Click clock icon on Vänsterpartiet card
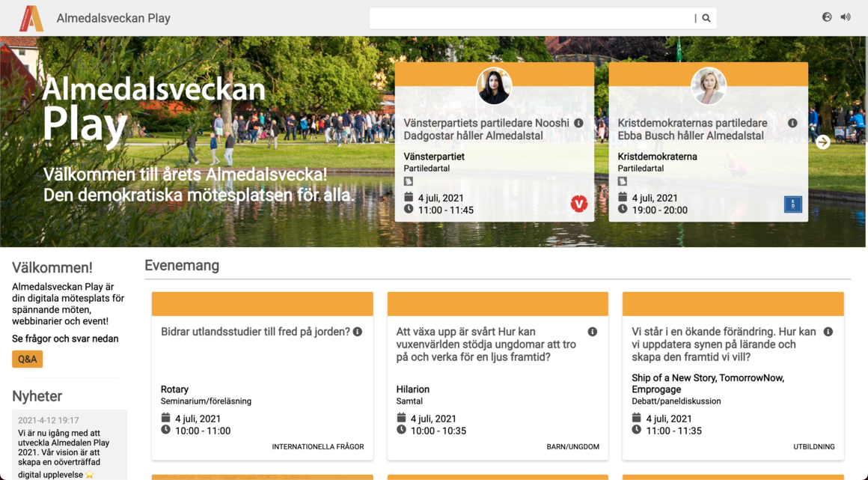This screenshot has height=480, width=868. click(409, 209)
